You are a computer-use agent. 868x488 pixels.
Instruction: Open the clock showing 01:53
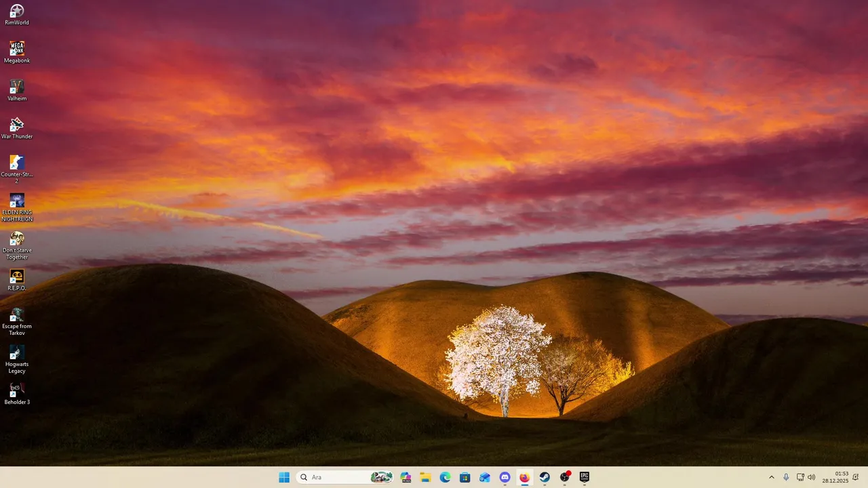pyautogui.click(x=835, y=477)
